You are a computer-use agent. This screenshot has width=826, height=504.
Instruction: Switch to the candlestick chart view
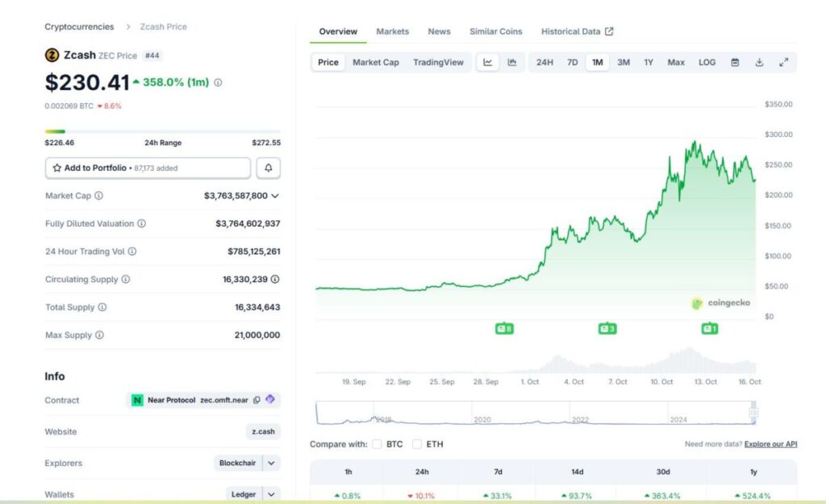pyautogui.click(x=512, y=63)
